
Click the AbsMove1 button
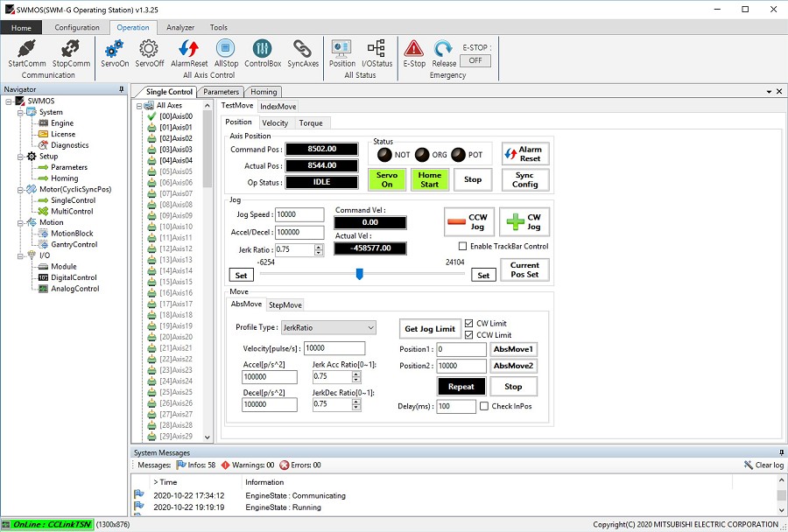pyautogui.click(x=514, y=349)
